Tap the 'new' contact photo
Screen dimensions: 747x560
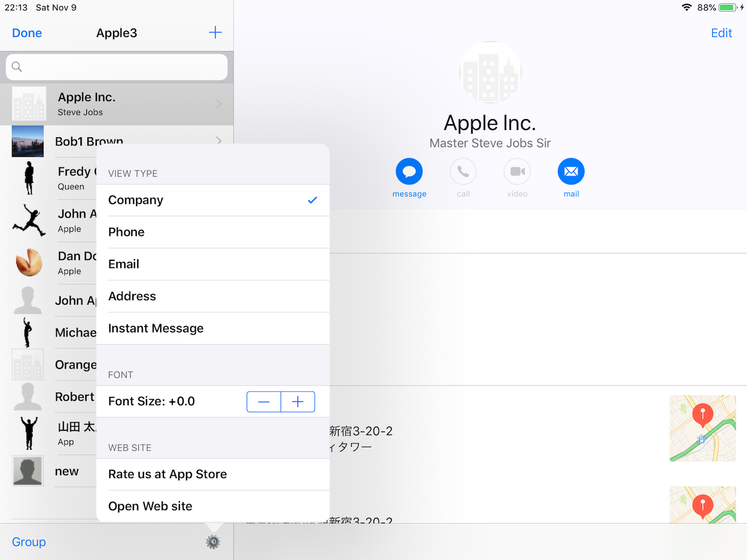click(28, 471)
